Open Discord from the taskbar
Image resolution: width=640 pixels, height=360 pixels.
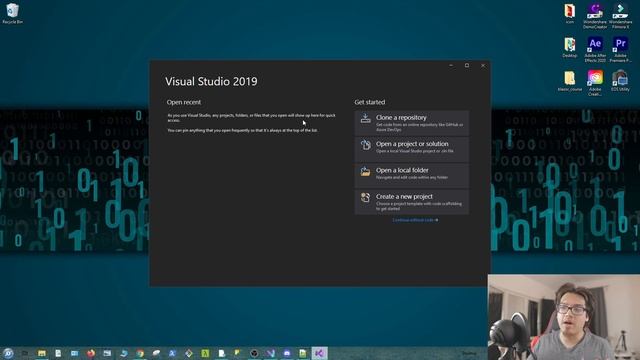click(x=287, y=353)
